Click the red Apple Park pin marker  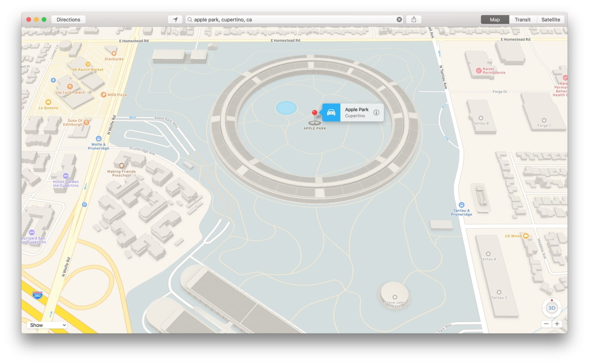coord(314,113)
